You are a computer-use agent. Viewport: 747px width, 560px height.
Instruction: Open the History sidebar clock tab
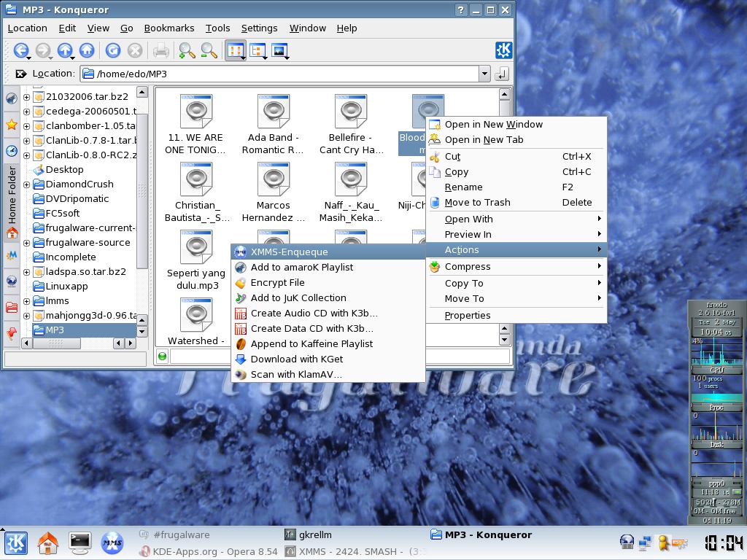pyautogui.click(x=12, y=151)
